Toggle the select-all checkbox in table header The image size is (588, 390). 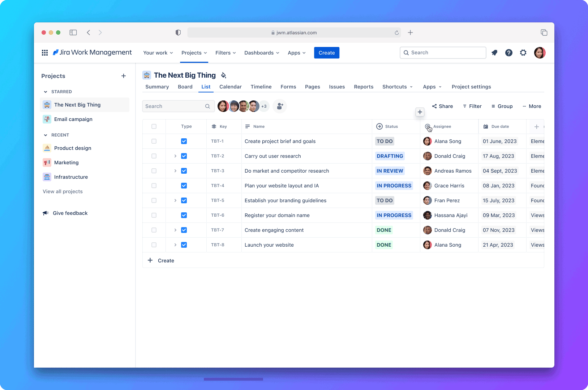[154, 126]
